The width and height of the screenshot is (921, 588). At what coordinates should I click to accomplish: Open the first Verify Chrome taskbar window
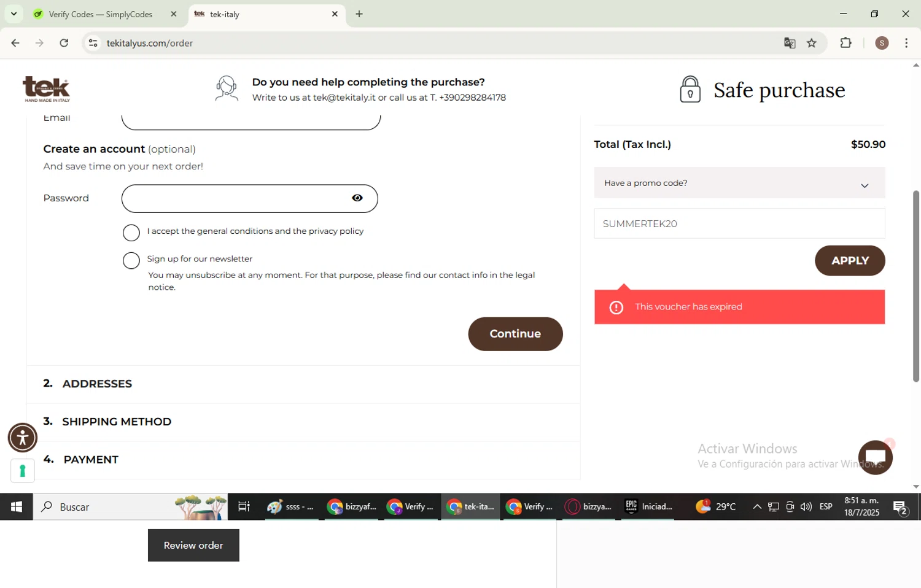click(410, 506)
